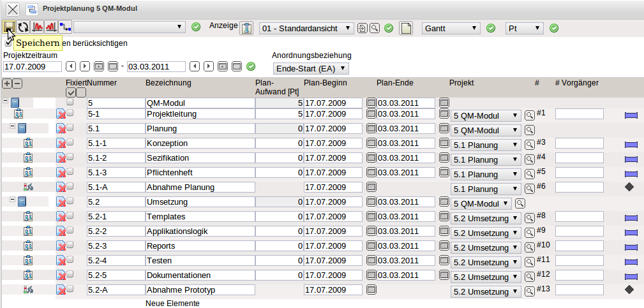
Task: Uncheck all Fixiert boxes using the empty header box
Action: pyautogui.click(x=81, y=92)
